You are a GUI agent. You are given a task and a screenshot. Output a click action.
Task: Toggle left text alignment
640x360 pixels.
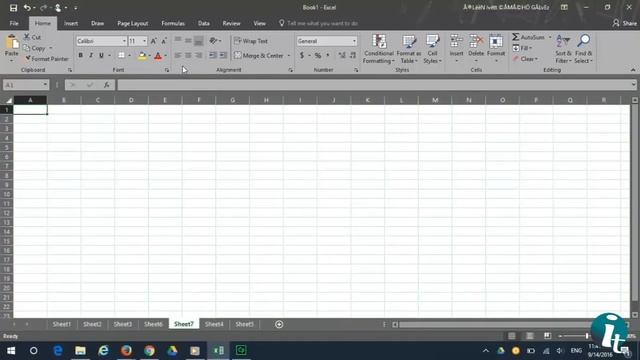[x=178, y=55]
